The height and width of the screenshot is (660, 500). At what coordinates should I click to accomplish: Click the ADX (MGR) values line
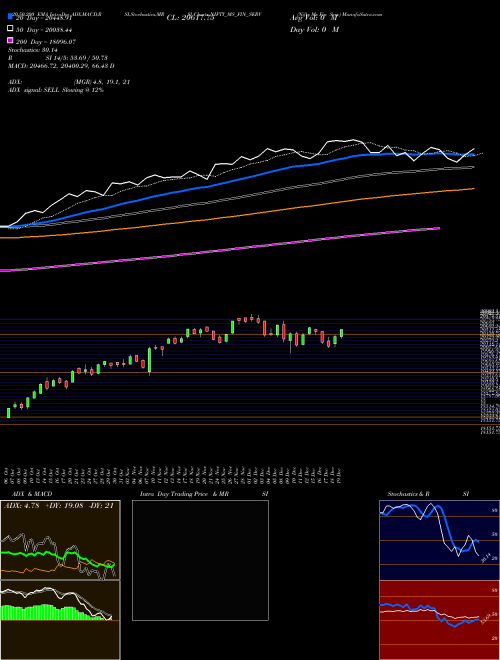[x=69, y=82]
